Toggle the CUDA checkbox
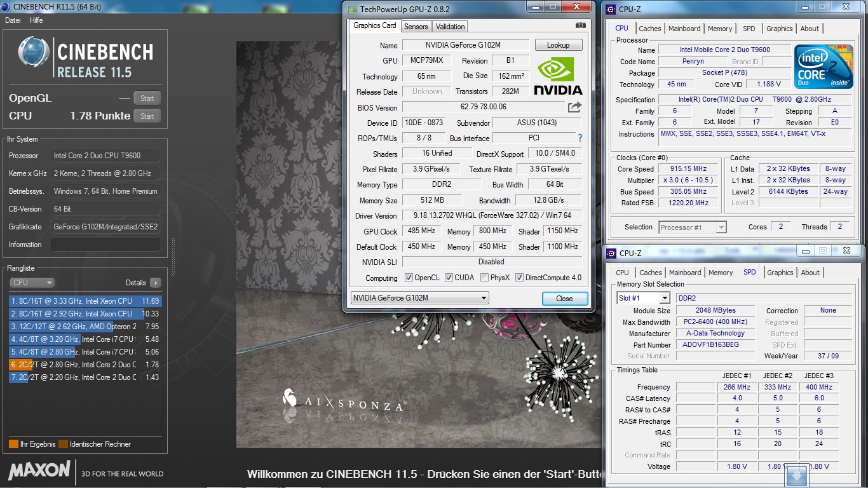Image resolution: width=868 pixels, height=488 pixels. (x=449, y=278)
